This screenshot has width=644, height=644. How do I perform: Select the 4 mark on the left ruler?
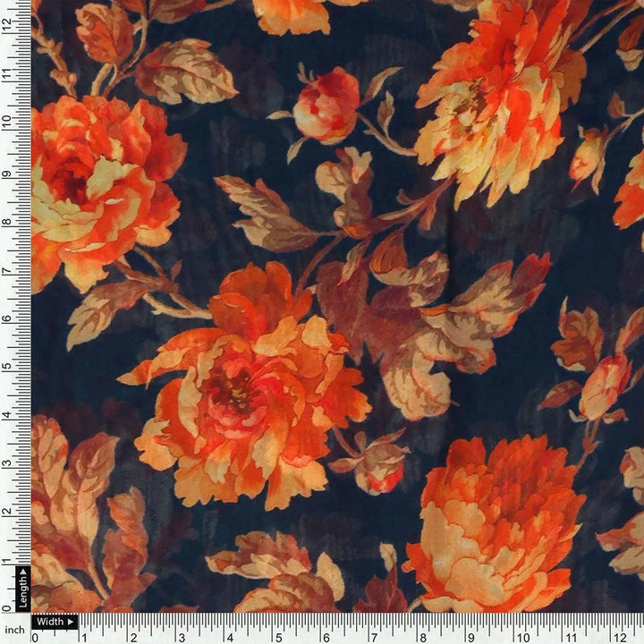(7, 415)
